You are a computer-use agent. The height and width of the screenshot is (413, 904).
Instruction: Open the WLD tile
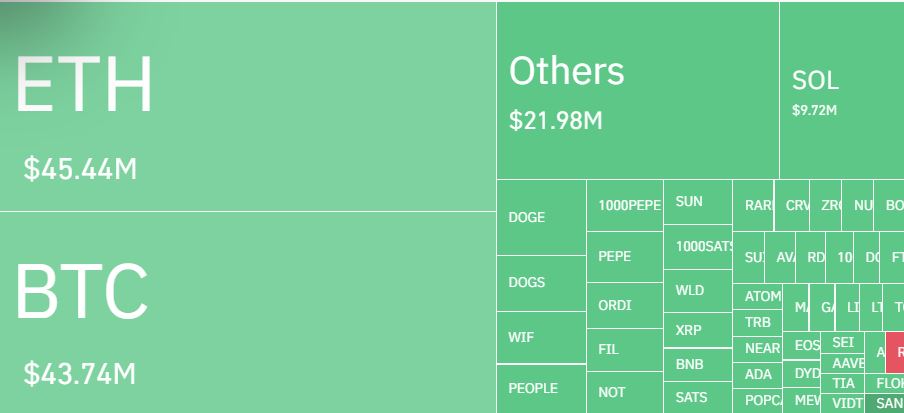[x=698, y=291]
